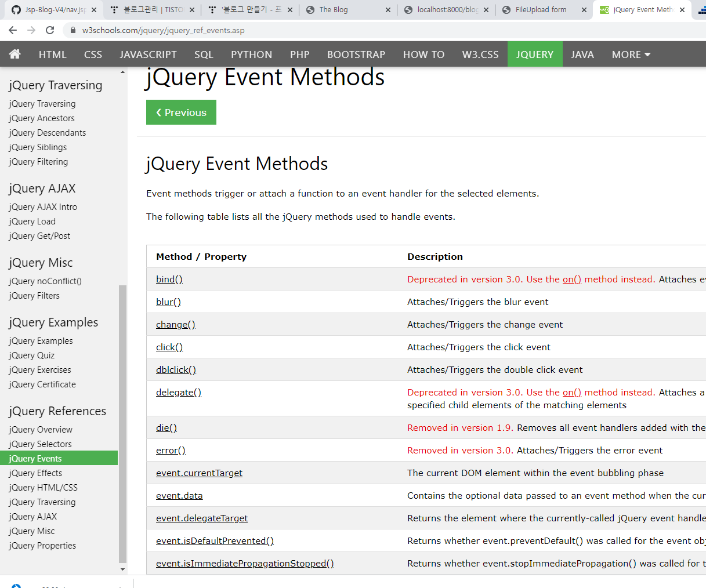Open the event.delegateTarget link
Image resolution: width=706 pixels, height=588 pixels.
pos(202,518)
